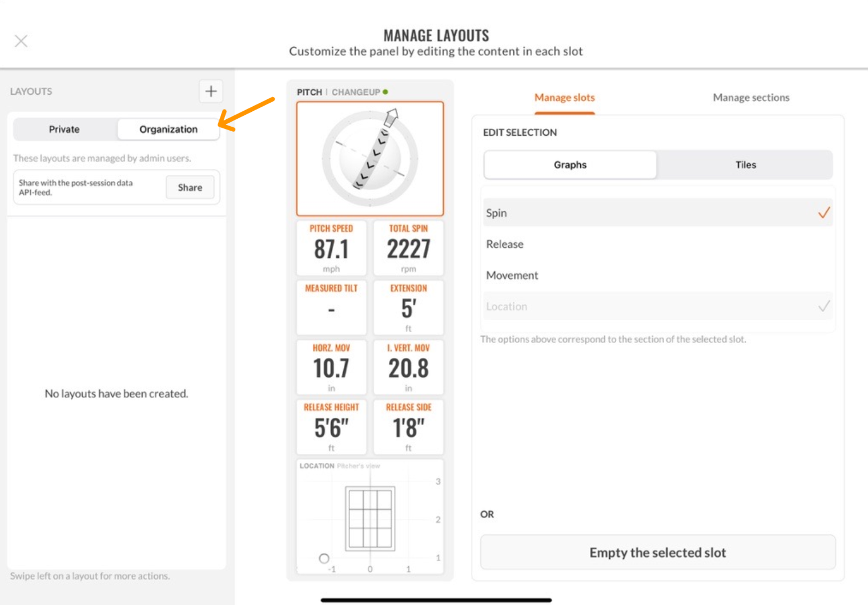Open the Manage sections tab
868x605 pixels.
751,98
